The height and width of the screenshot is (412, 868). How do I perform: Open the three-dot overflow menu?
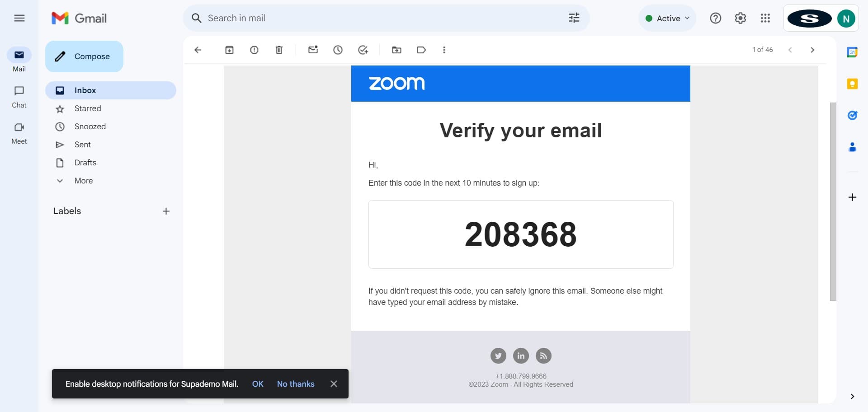pos(444,50)
